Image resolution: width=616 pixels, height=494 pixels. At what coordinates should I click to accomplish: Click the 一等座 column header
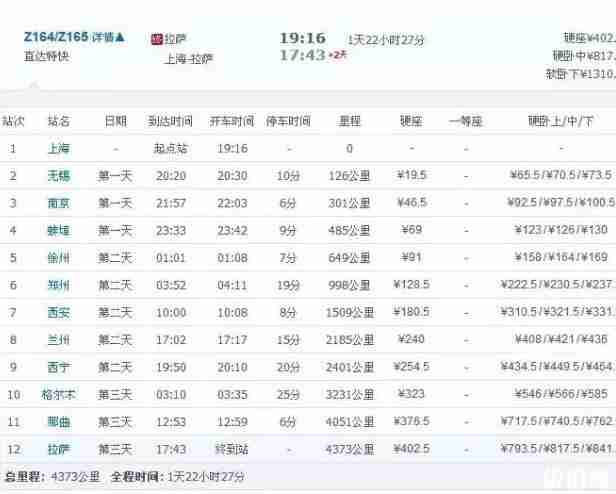466,121
